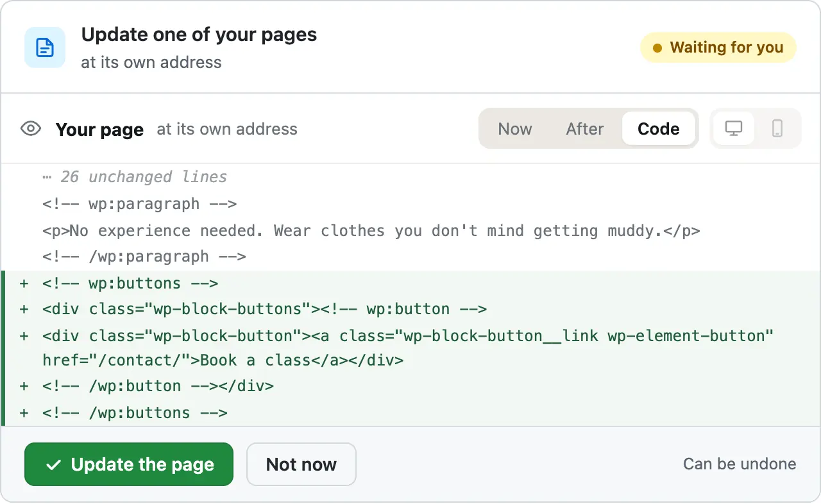This screenshot has height=504, width=821.
Task: Click the Update the page button
Action: tap(129, 464)
